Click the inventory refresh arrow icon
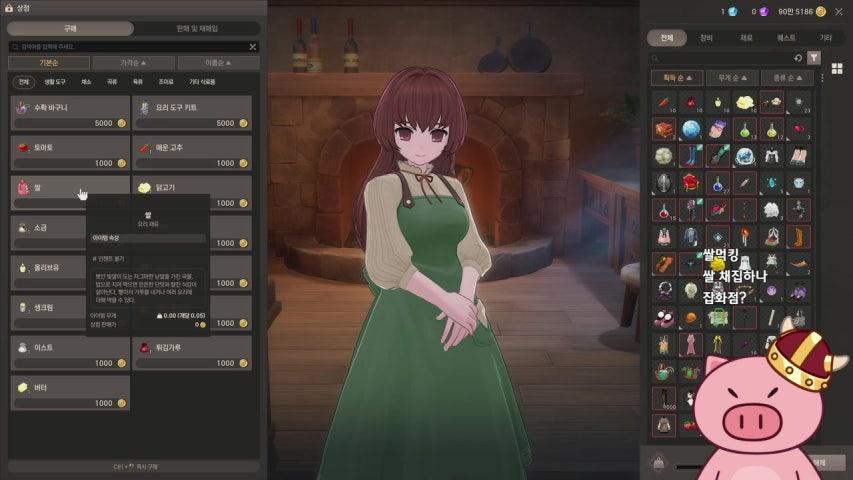Screen dimensions: 853x480 [798, 58]
